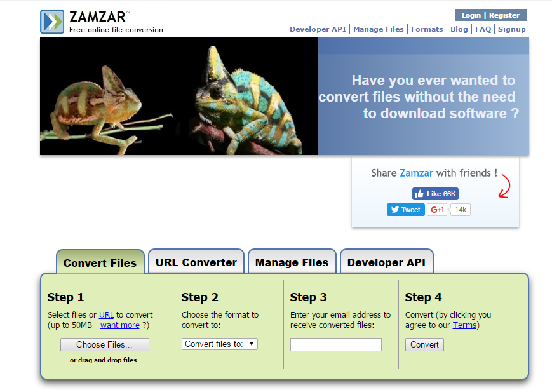Viewport: 552px width, 392px height.
Task: Click the chameleon banner image
Action: pos(179,96)
